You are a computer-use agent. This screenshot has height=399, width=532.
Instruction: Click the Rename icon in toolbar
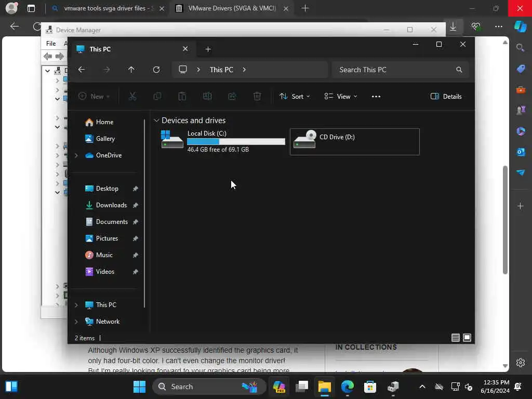tap(207, 96)
